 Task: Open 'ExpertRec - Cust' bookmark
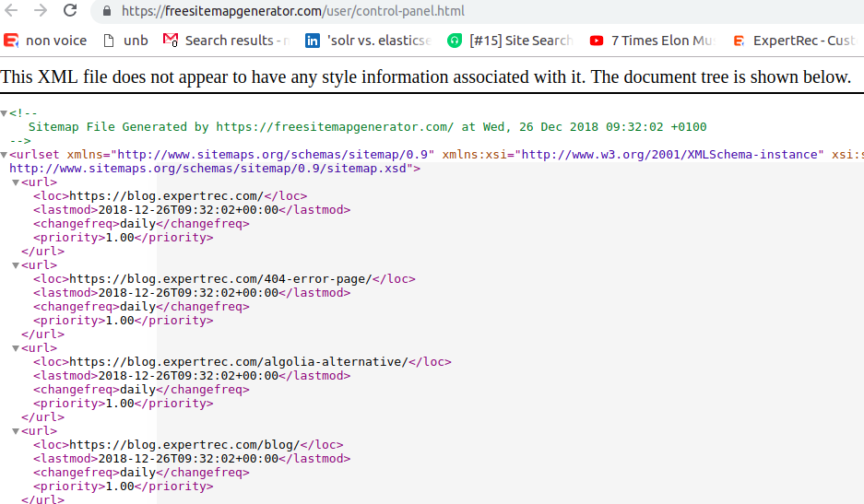(795, 41)
